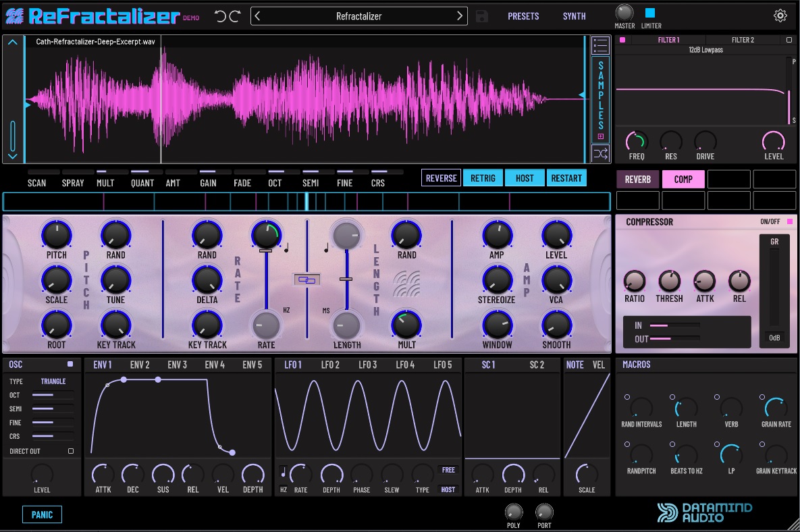This screenshot has width=800, height=532.
Task: Click the OSC OCT slider
Action: (x=52, y=395)
